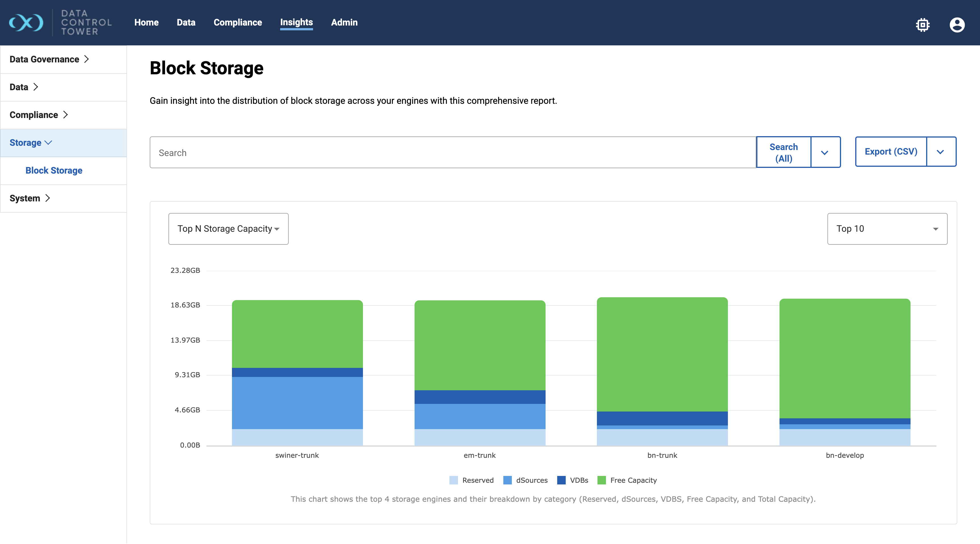Click the Export (CSV) button
The image size is (980, 544).
point(891,152)
